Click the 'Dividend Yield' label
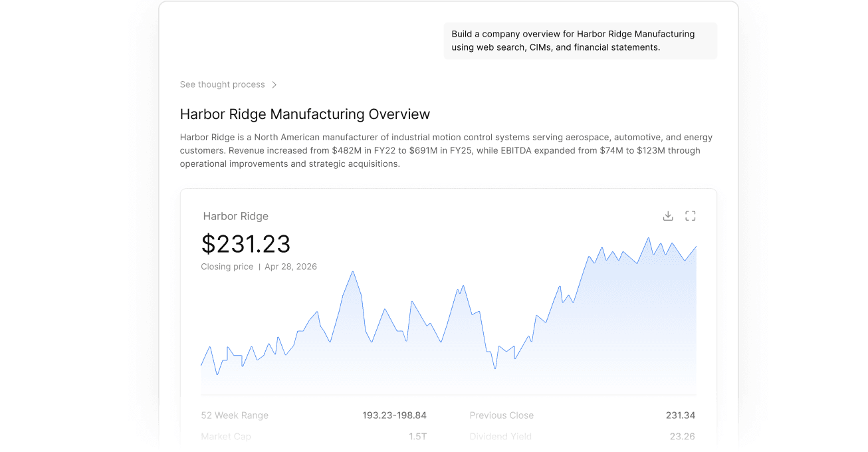Viewport: 868px width, 452px height. point(500,437)
